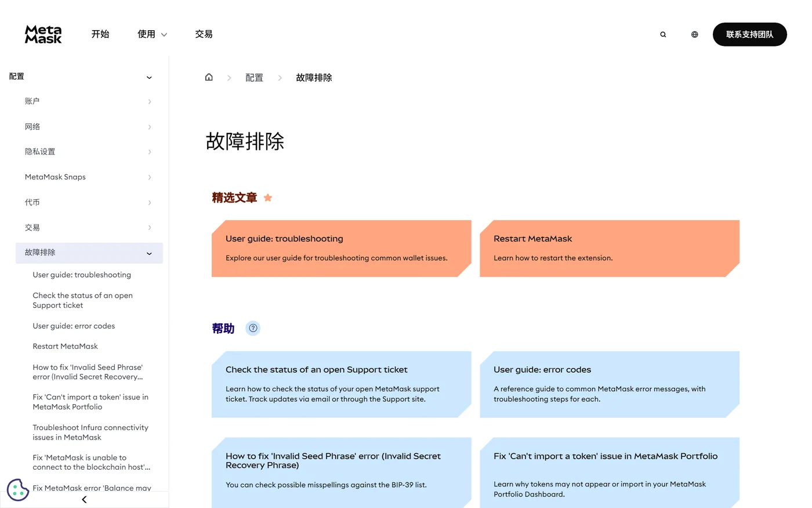The width and height of the screenshot is (812, 508).
Task: Open the cookie preferences icon
Action: (x=18, y=489)
